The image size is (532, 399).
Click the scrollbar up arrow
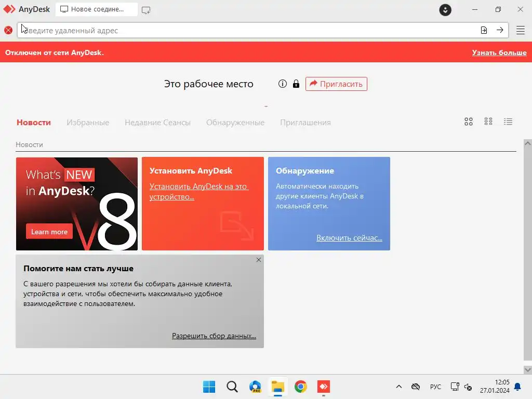pos(528,143)
